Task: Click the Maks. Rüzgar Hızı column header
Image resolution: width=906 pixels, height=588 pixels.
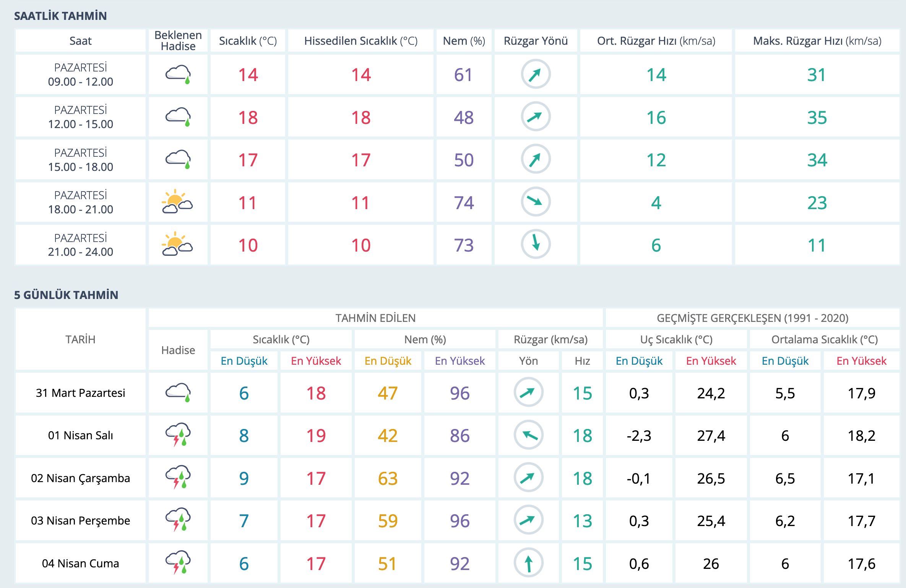Action: pyautogui.click(x=817, y=41)
